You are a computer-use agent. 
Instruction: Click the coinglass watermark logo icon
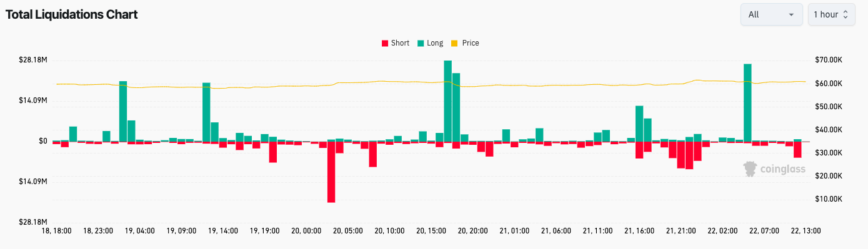point(750,168)
